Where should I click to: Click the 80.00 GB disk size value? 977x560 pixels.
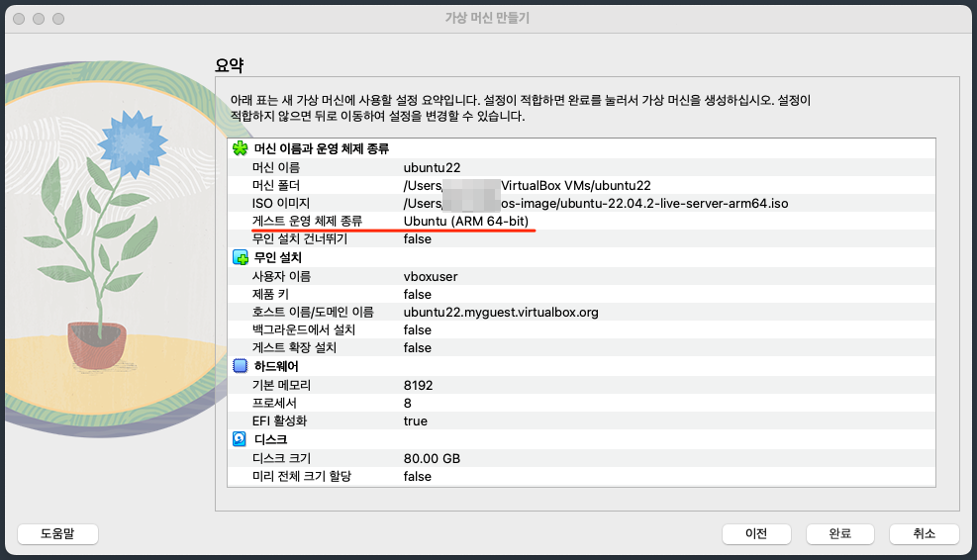[432, 458]
